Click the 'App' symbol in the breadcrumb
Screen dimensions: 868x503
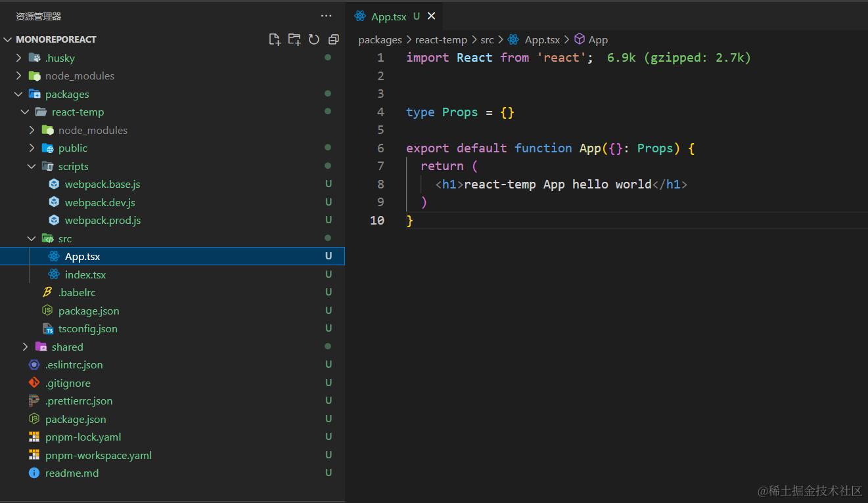[x=598, y=40]
